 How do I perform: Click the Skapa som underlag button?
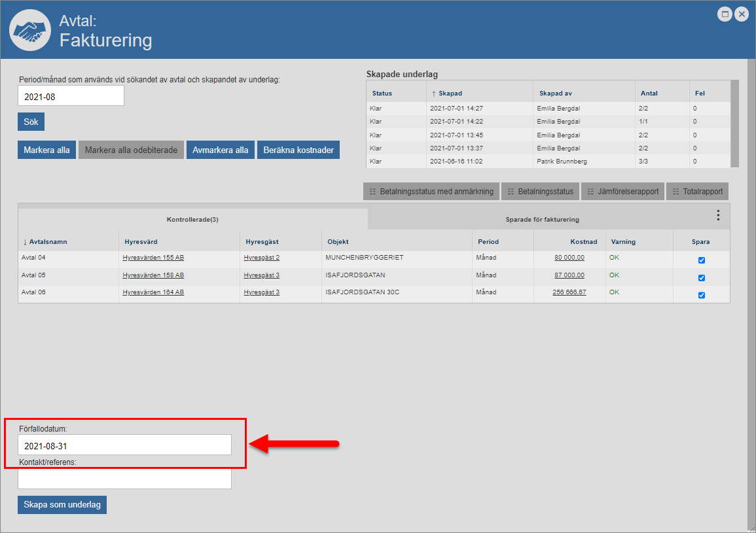[x=62, y=505]
